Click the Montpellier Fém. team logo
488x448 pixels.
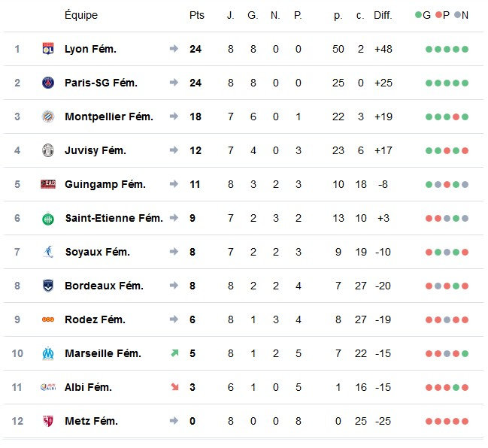pos(48,117)
